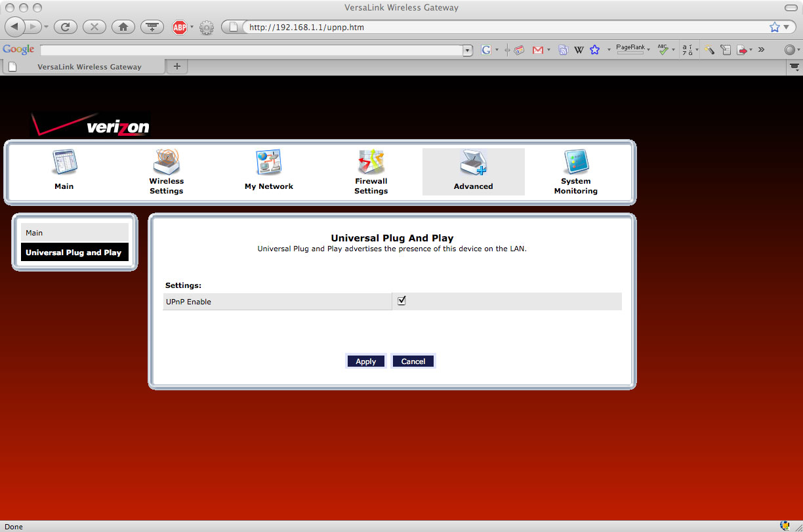Select Main in the left sidebar
Viewport: 803px width, 532px height.
[x=74, y=233]
